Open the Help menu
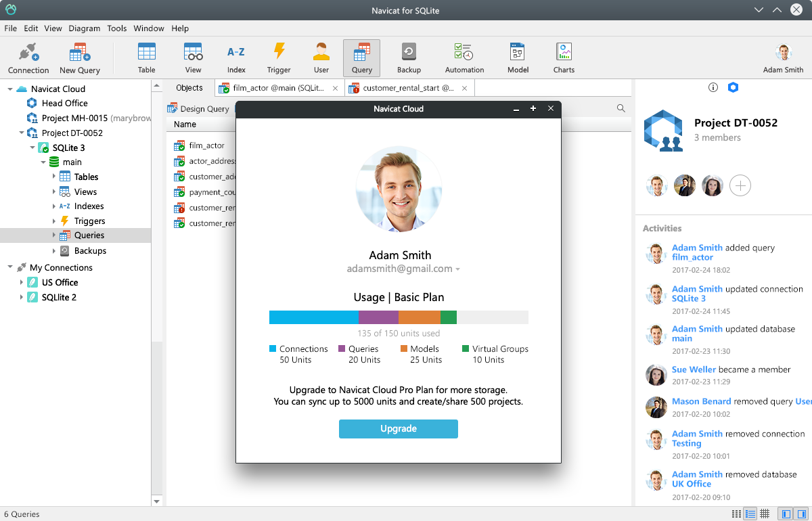Image resolution: width=812 pixels, height=521 pixels. pyautogui.click(x=180, y=28)
